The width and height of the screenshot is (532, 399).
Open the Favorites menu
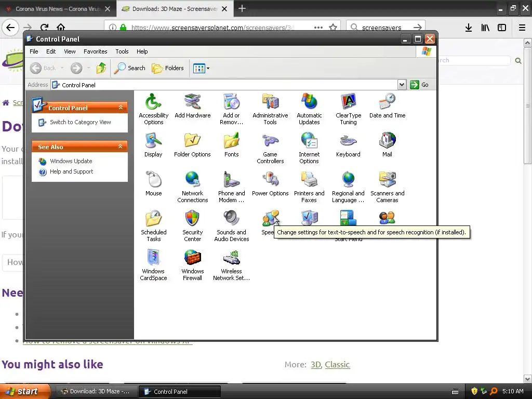point(96,51)
